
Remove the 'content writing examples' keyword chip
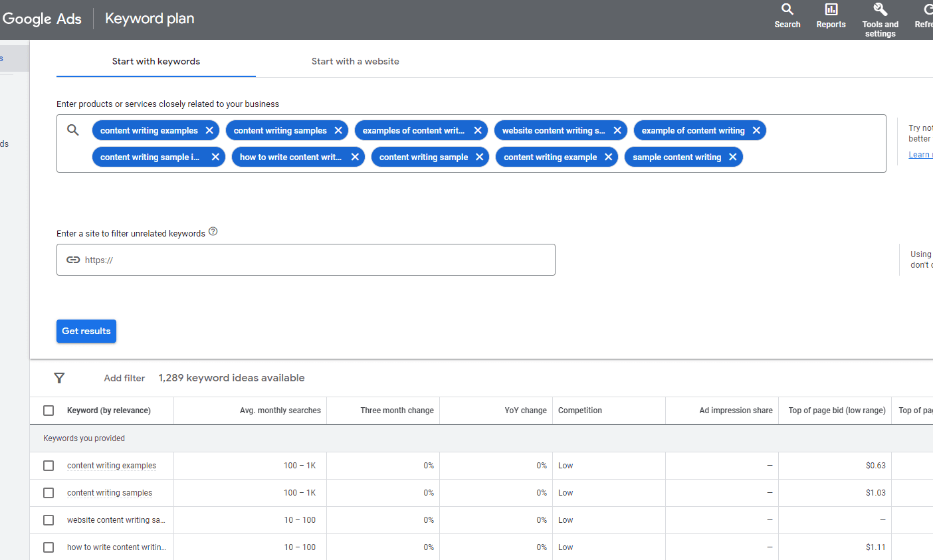pos(209,130)
